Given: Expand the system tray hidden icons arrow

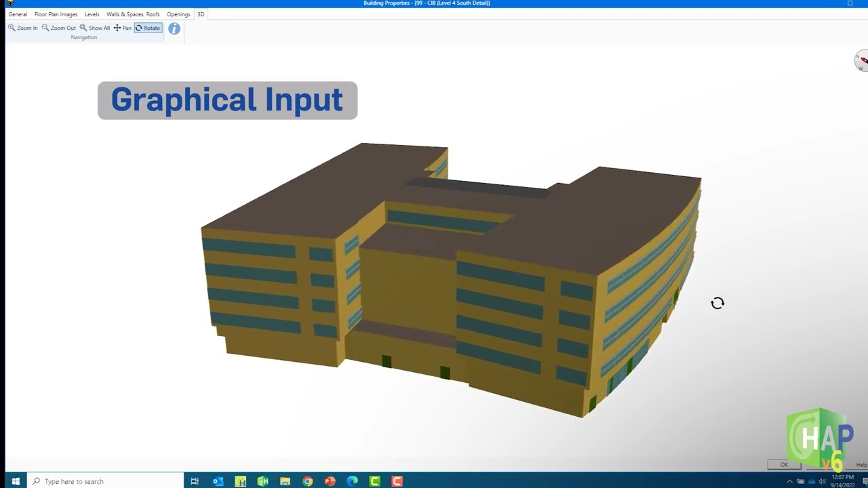Looking at the screenshot, I should (x=789, y=481).
